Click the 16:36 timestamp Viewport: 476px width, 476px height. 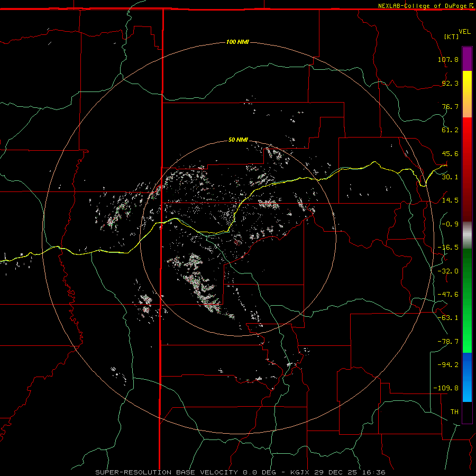(374, 472)
